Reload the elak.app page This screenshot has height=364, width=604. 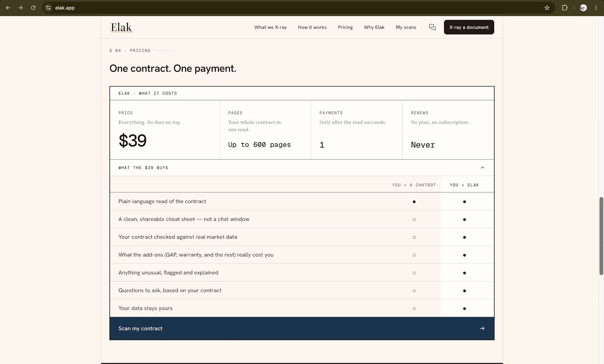(33, 8)
